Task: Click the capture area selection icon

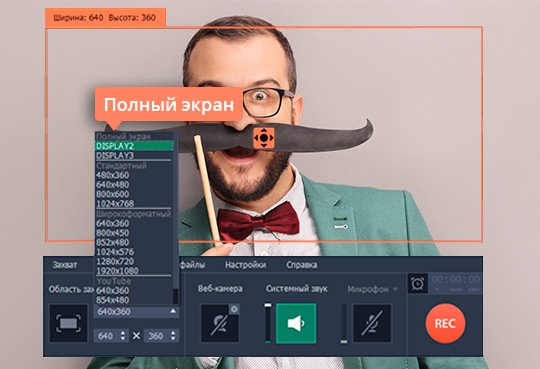Action: tap(68, 323)
